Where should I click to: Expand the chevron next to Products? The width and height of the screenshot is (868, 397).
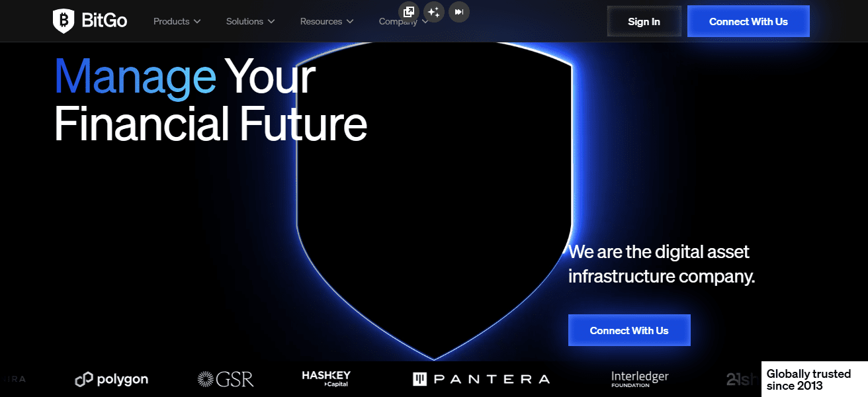196,21
